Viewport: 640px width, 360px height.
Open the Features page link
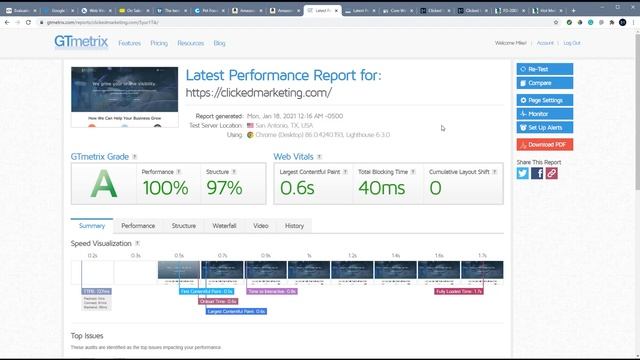pos(129,43)
